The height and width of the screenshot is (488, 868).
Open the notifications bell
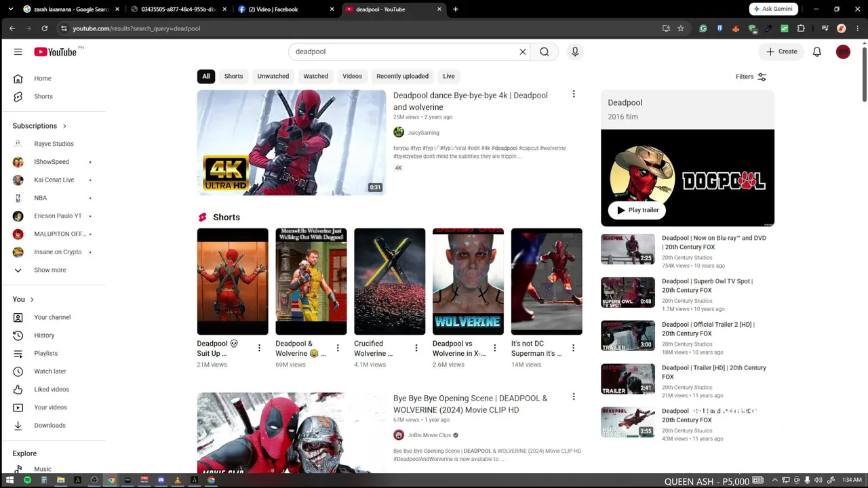pos(817,52)
